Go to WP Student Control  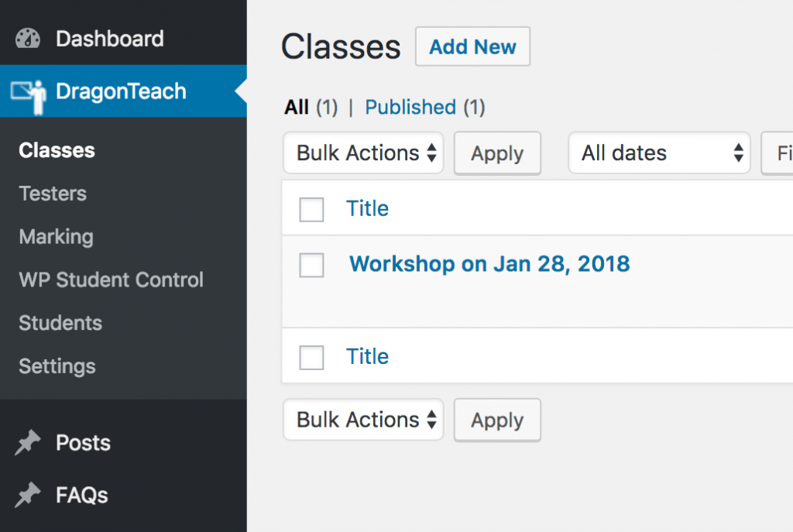tap(112, 280)
